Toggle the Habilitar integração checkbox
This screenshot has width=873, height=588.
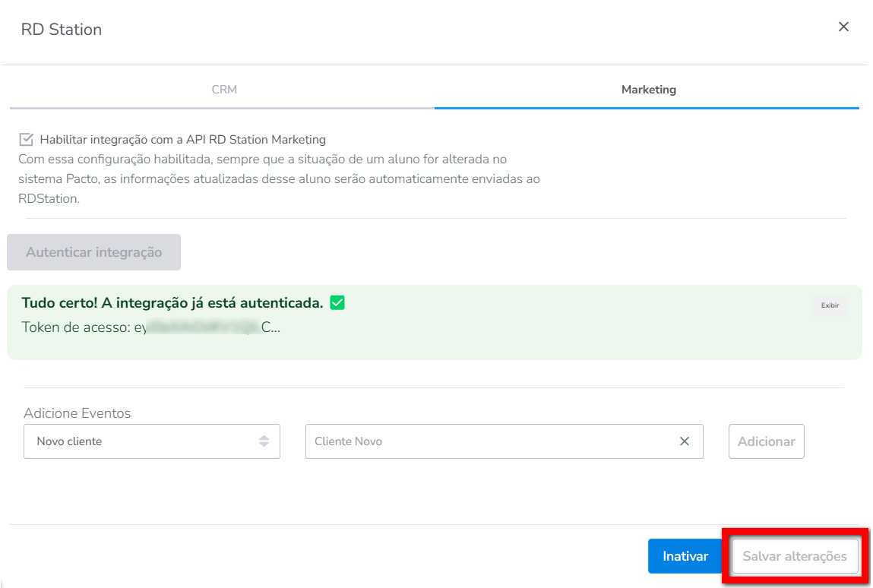(x=27, y=140)
